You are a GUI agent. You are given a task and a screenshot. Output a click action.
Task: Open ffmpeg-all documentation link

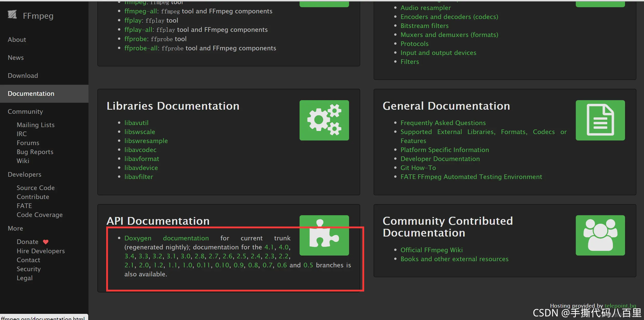141,11
